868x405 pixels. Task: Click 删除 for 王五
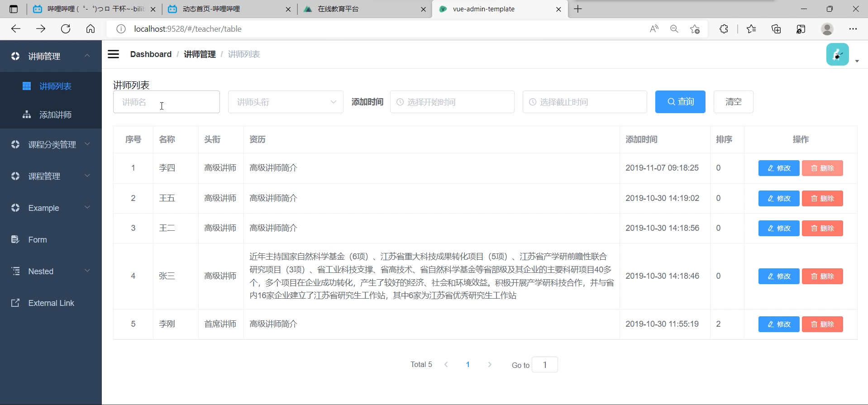(822, 198)
